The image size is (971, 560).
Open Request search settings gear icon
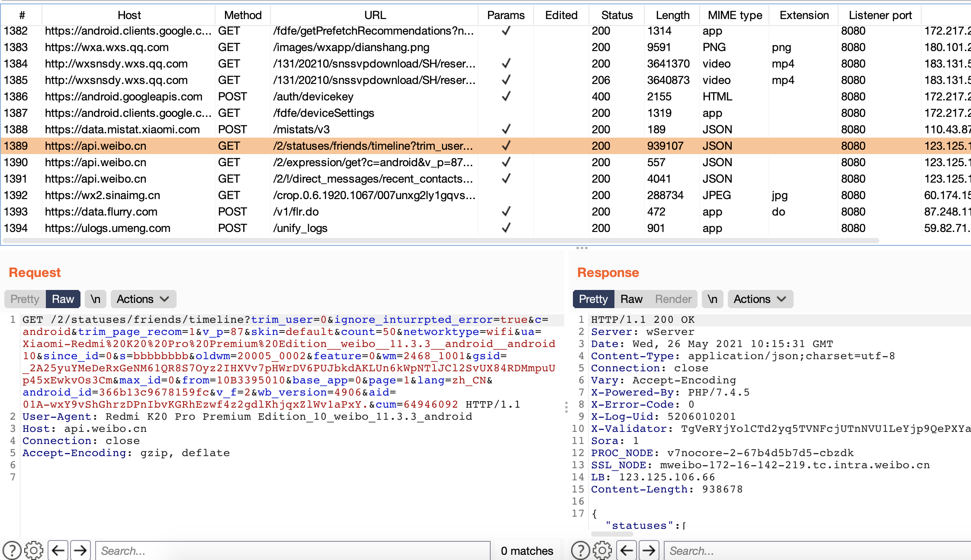click(x=34, y=550)
